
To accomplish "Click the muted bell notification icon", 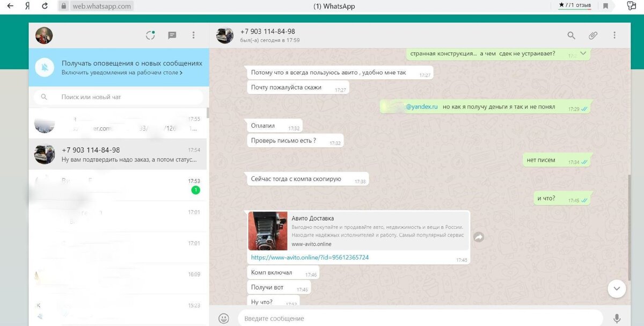I will [x=45, y=67].
